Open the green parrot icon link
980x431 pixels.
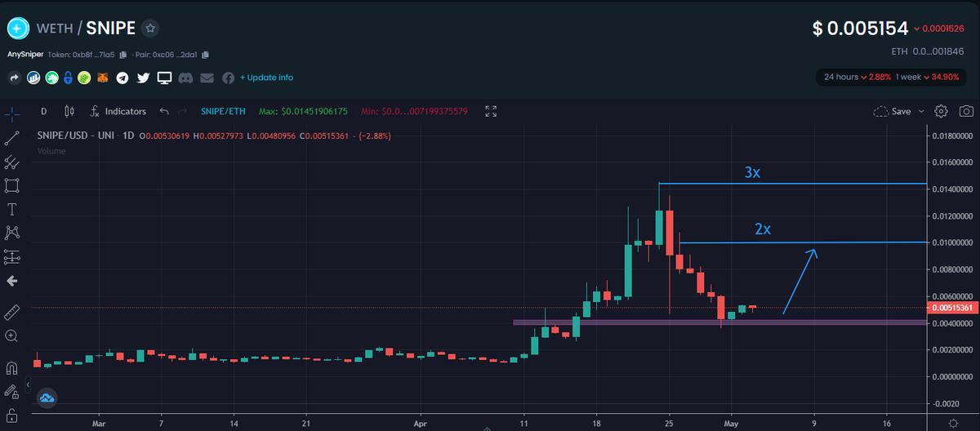(84, 78)
